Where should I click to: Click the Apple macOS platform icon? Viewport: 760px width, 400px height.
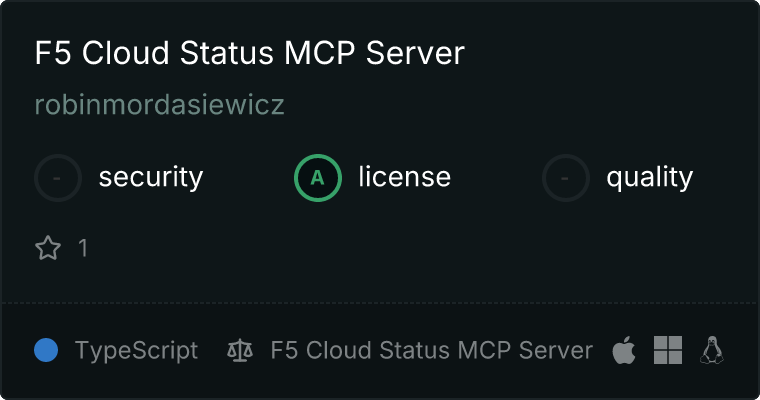tap(624, 350)
